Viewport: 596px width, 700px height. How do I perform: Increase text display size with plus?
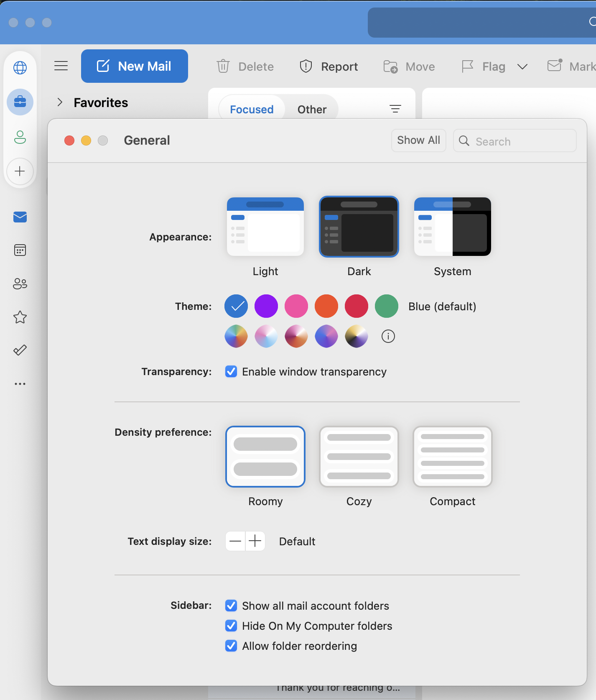coord(255,541)
